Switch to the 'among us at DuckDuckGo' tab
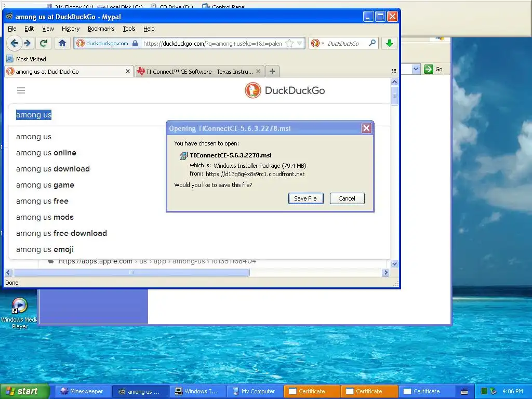 [69, 71]
